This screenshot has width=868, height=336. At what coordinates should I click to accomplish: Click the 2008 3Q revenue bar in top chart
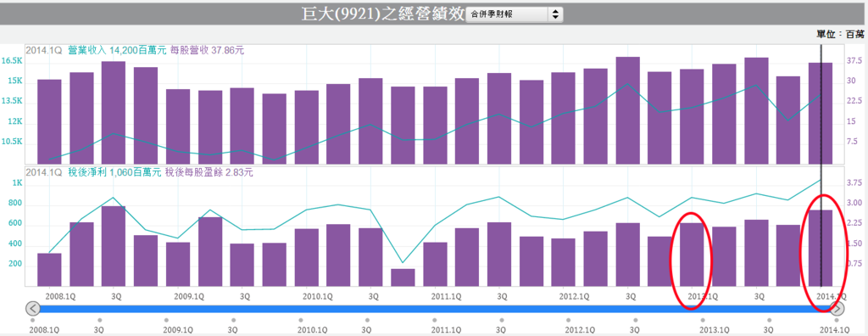tap(114, 113)
